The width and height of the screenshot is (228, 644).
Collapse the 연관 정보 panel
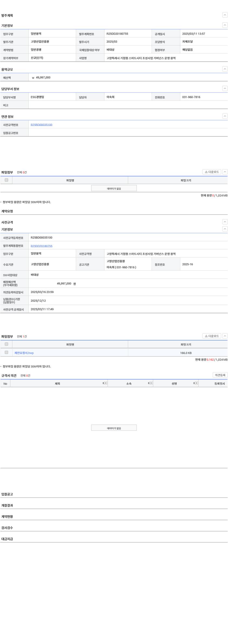225,116
